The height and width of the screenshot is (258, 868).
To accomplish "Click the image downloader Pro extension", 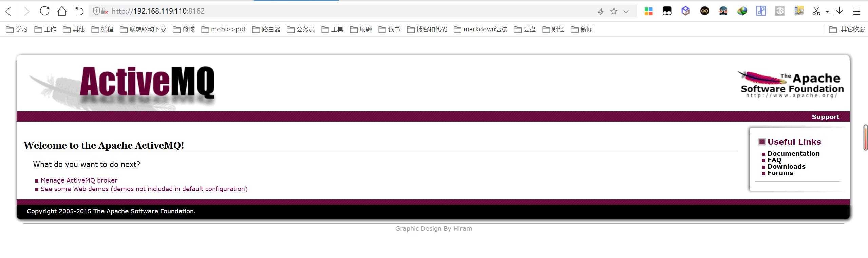I will (x=799, y=11).
